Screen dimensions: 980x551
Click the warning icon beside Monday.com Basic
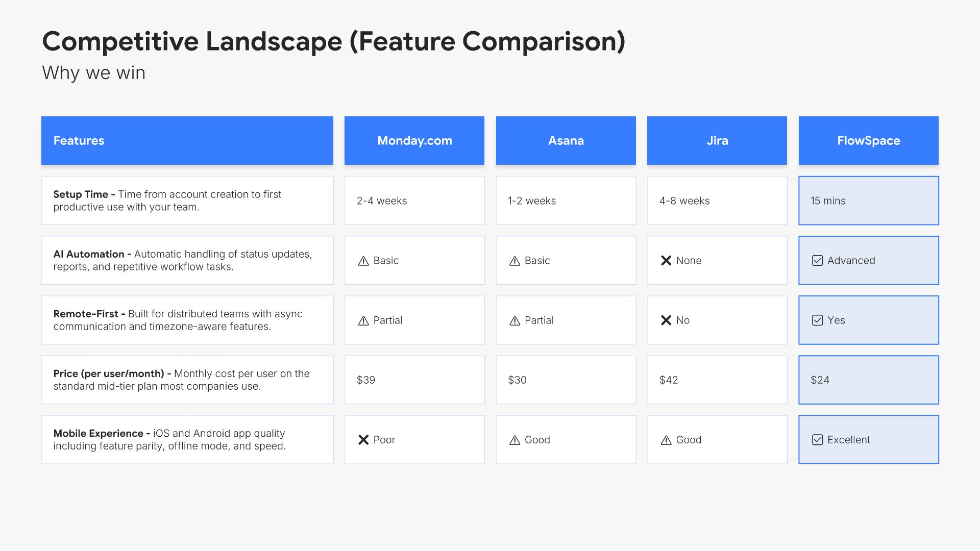coord(363,261)
